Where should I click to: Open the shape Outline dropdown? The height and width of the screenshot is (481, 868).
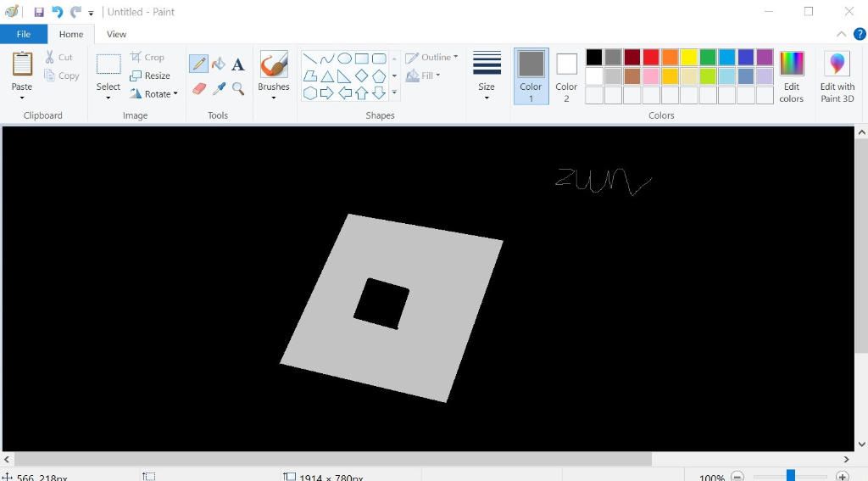tap(431, 57)
